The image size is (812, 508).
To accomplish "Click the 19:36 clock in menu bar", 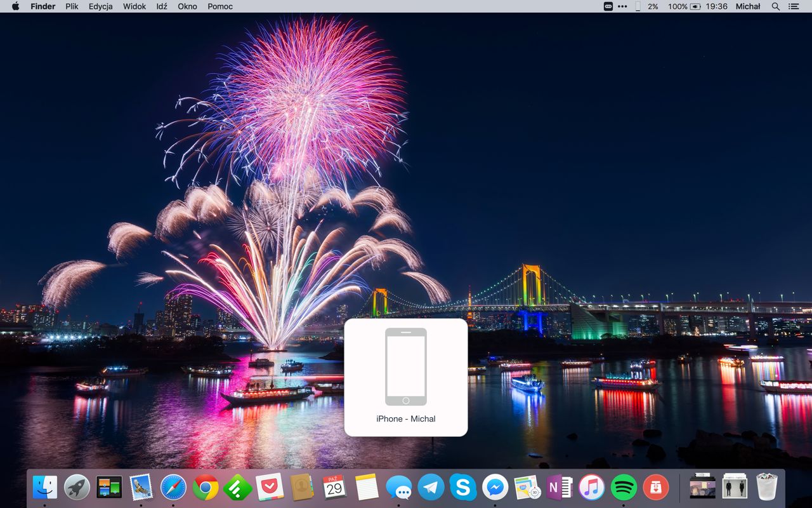I will pyautogui.click(x=716, y=6).
